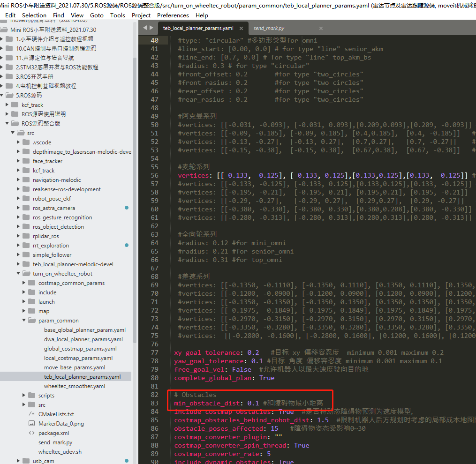Screen dimensions: 476x464
Task: Expand the launch folder
Action: (x=23, y=302)
